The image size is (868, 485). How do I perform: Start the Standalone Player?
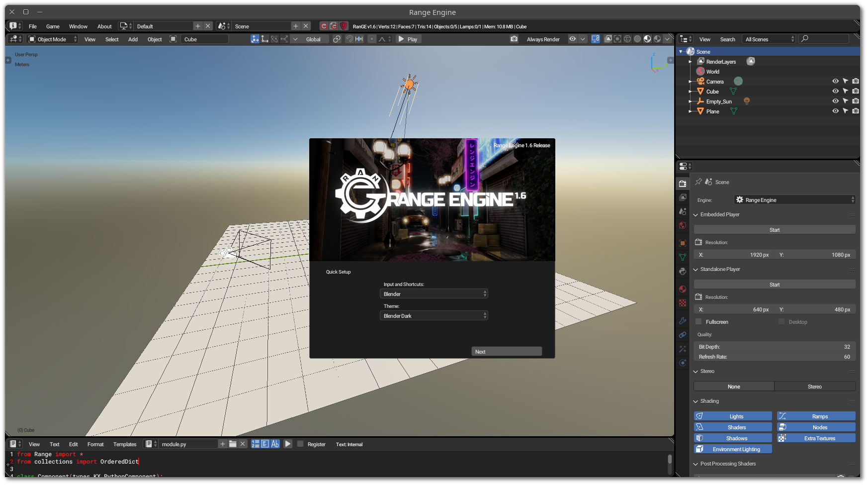[775, 284]
